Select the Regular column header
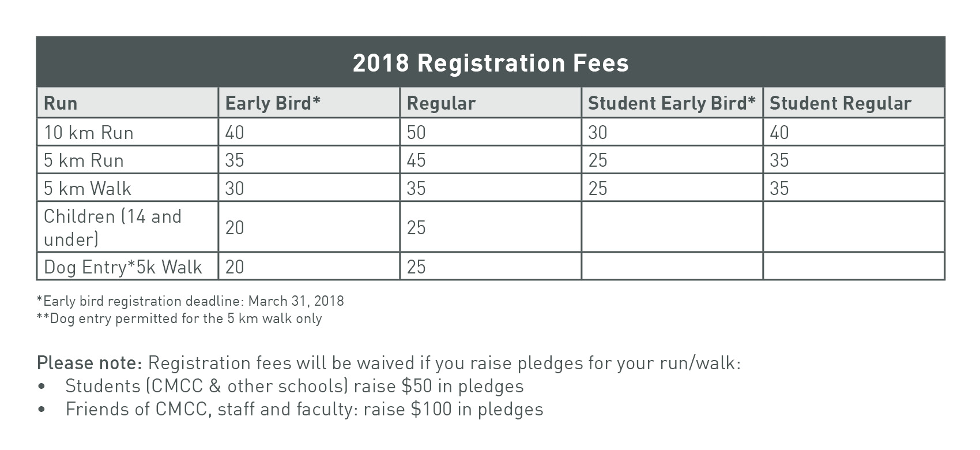Screen dimensions: 980x450 (441, 103)
